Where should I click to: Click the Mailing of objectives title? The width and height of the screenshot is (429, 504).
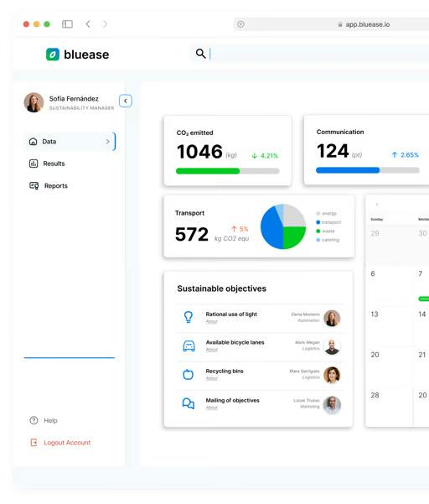pos(232,400)
